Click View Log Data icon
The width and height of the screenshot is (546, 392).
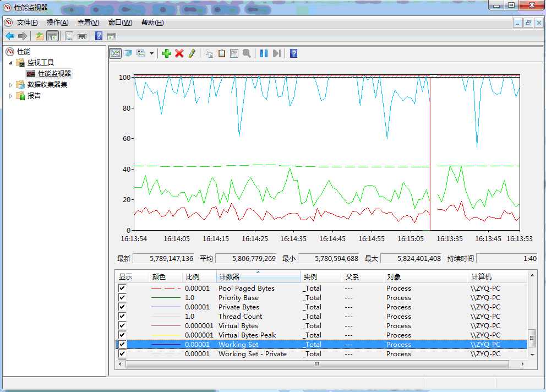(128, 53)
